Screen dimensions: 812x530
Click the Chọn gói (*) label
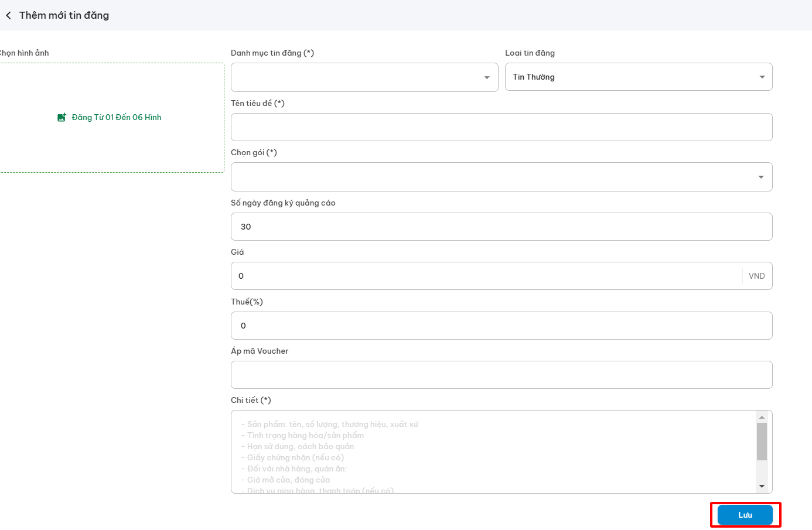click(254, 152)
